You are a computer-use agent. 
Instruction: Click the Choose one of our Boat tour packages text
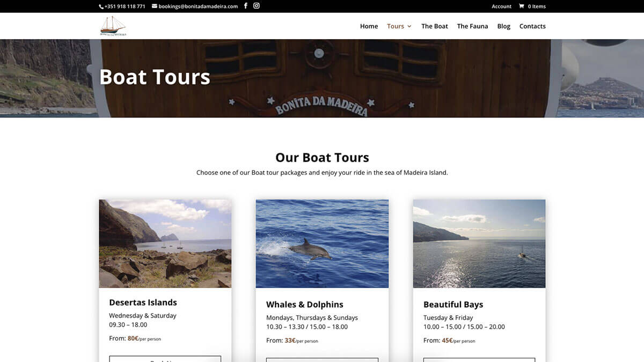pos(322,173)
